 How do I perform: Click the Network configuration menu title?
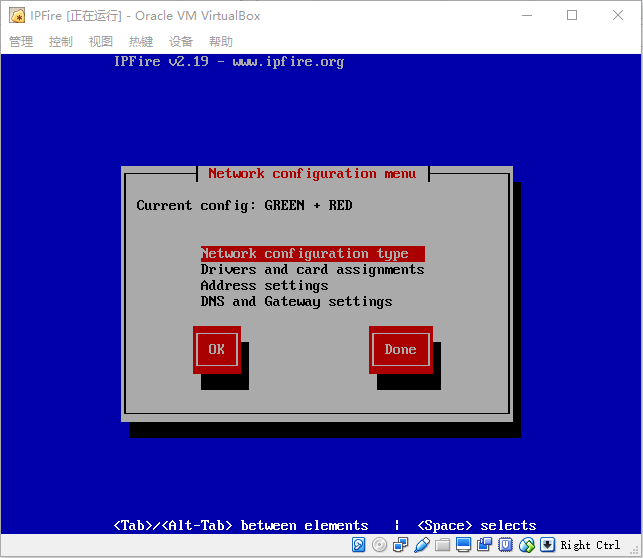click(312, 174)
